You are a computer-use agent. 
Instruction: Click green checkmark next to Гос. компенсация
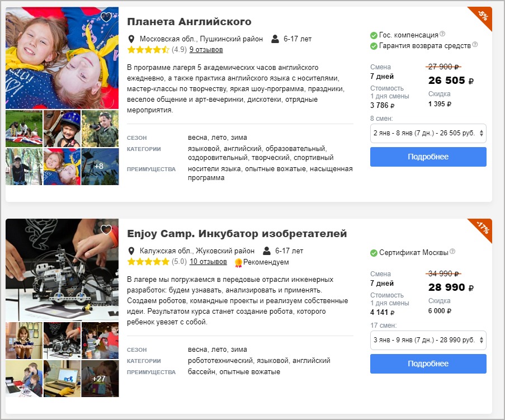(x=374, y=35)
